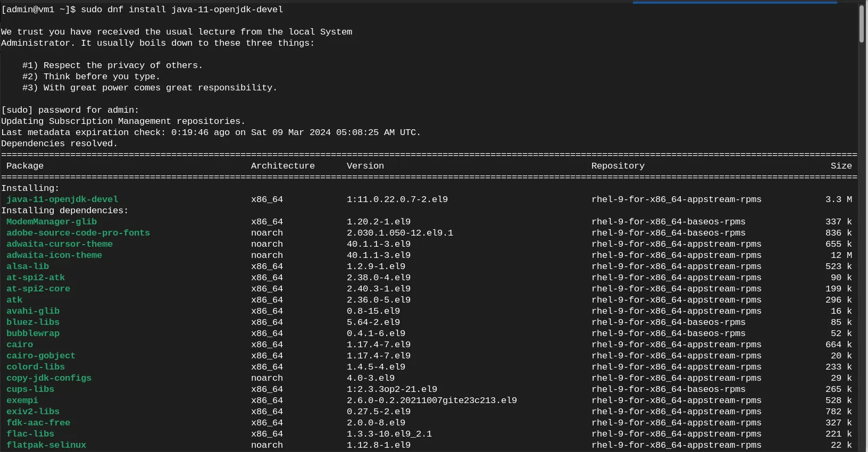
Task: Click the at-spi2-atk package name
Action: [x=36, y=278]
